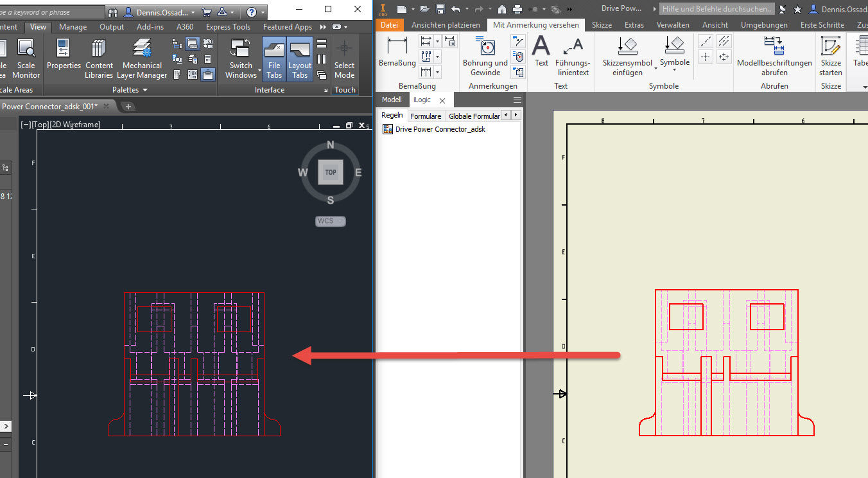Select the Führungslinientext leader text tool
Image resolution: width=868 pixels, height=478 pixels.
pos(572,57)
